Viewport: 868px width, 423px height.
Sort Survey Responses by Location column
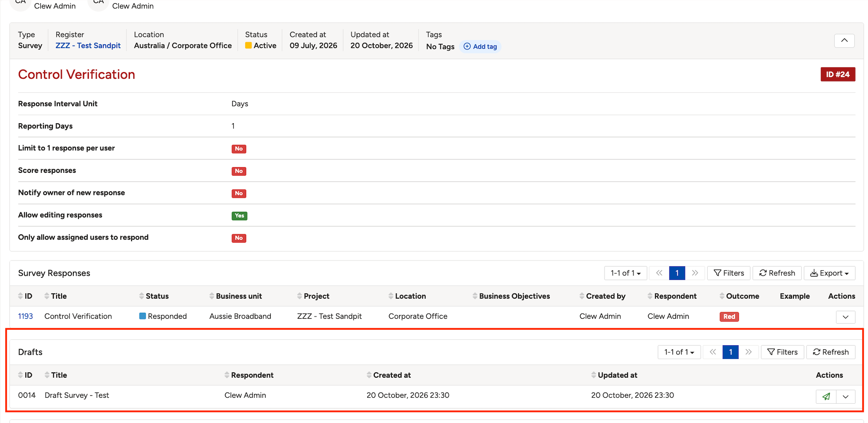407,296
